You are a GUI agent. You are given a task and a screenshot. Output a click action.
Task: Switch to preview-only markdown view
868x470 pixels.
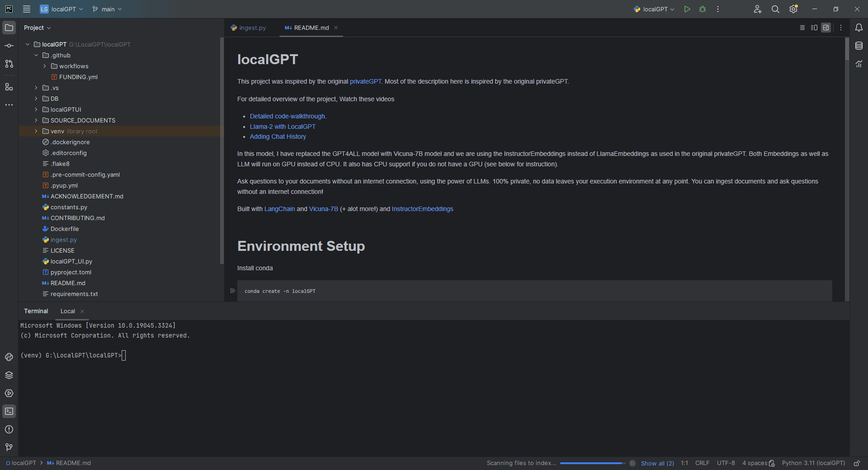tap(826, 28)
